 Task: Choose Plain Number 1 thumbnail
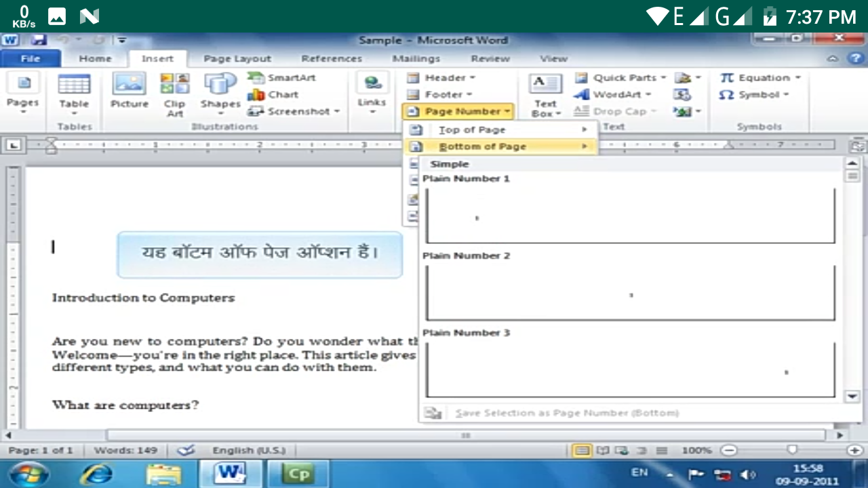tap(631, 216)
